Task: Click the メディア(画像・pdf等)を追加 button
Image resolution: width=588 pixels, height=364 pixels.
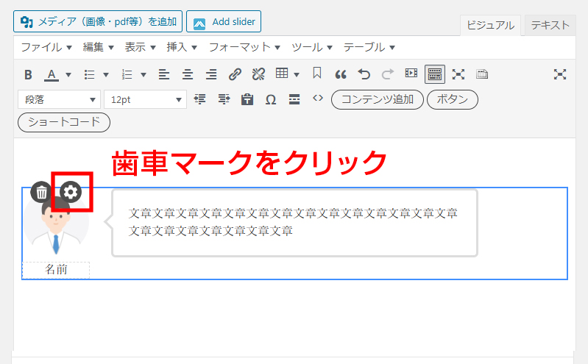Action: click(x=97, y=22)
